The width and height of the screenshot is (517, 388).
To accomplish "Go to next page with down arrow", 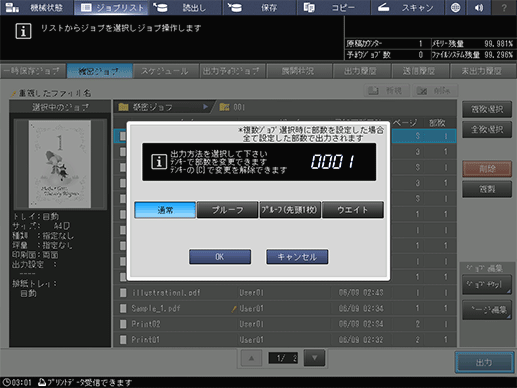I will point(314,358).
